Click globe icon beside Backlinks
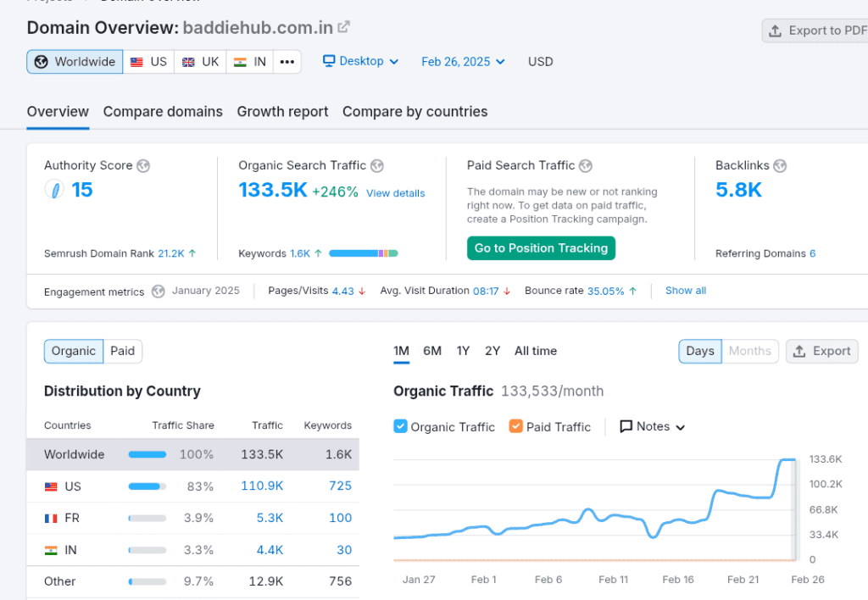 pos(780,165)
